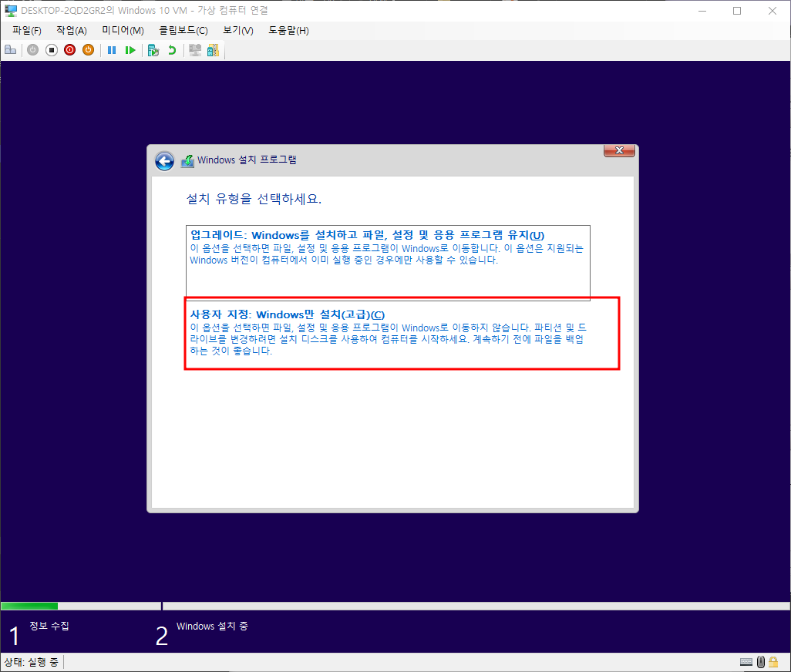
Task: Send Ctrl+Alt+Delete with the keyboard toolbar icon
Action: tap(10, 50)
